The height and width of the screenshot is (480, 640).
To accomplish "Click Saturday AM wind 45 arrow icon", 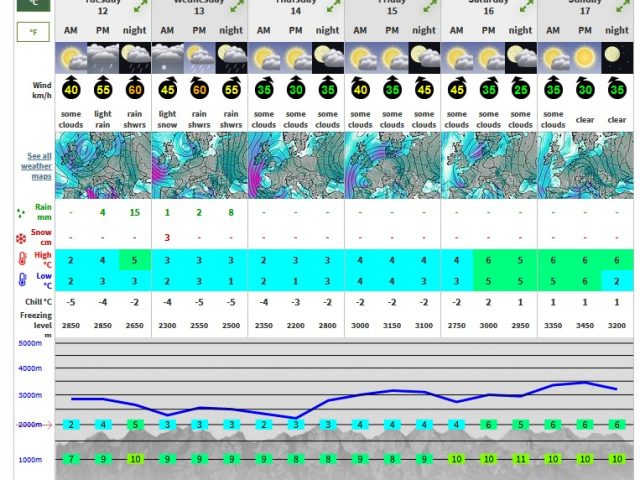I will pos(457,88).
